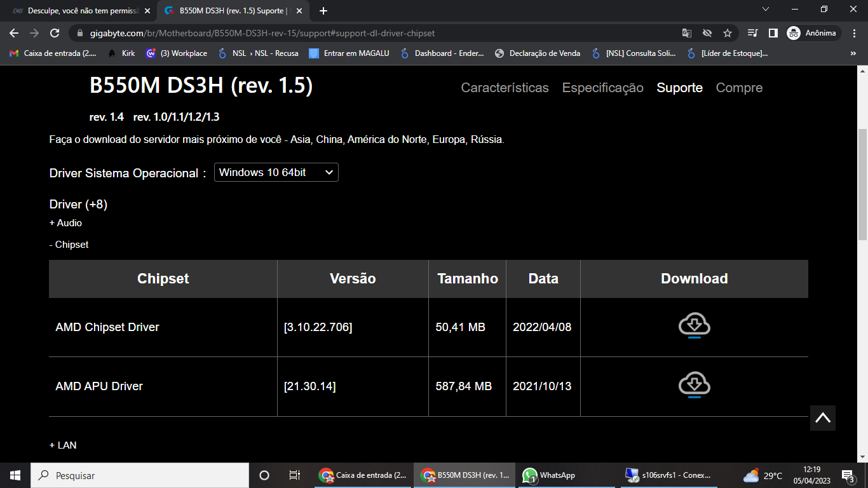
Task: Open the operating system Windows 10 64bit dropdown
Action: pyautogui.click(x=276, y=172)
